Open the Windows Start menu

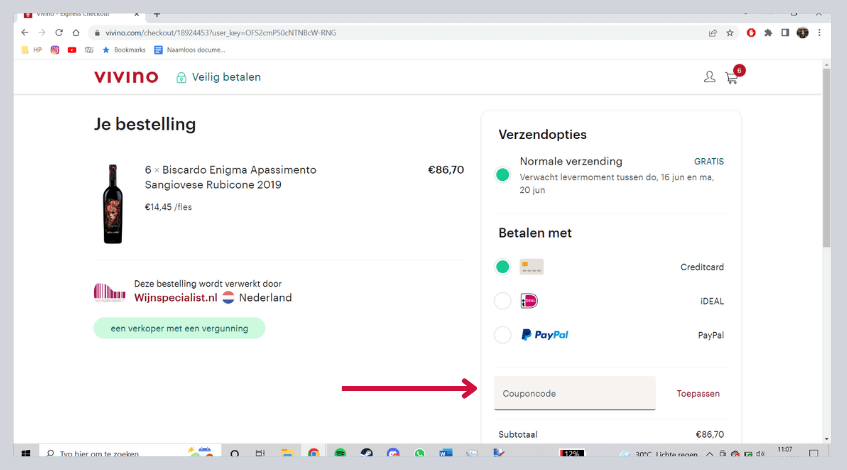pyautogui.click(x=25, y=453)
